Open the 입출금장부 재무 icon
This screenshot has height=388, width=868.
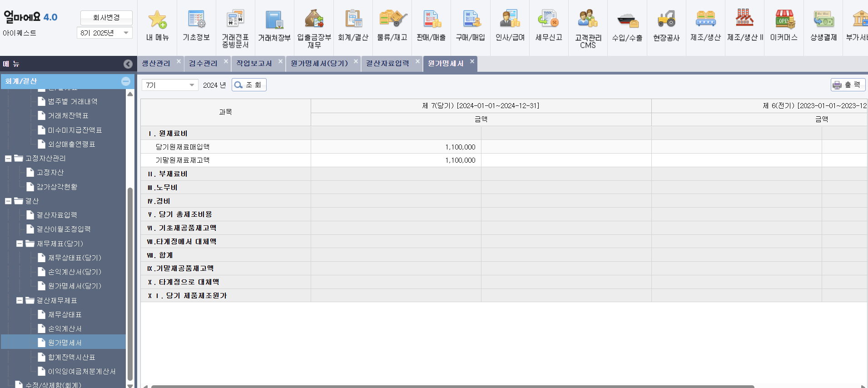coord(314,20)
